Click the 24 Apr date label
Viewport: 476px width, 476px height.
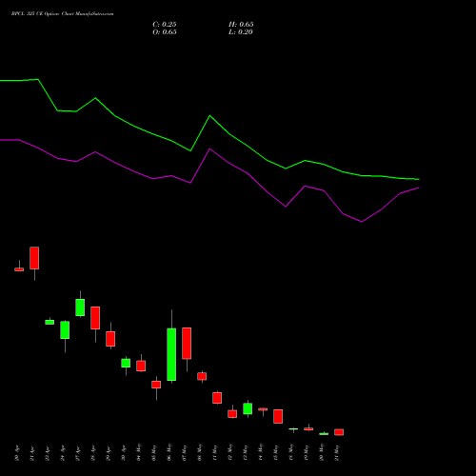63,454
